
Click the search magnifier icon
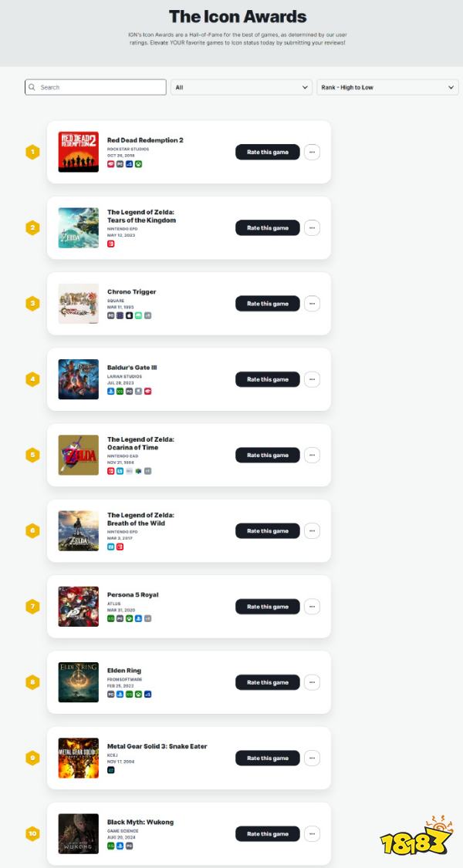(x=32, y=88)
